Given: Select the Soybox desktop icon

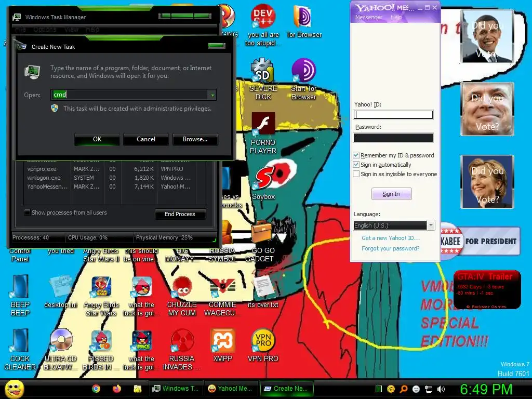Looking at the screenshot, I should (x=263, y=183).
